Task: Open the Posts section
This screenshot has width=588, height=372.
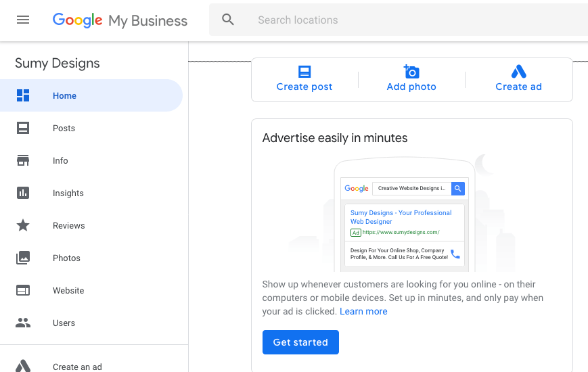Action: (x=64, y=129)
